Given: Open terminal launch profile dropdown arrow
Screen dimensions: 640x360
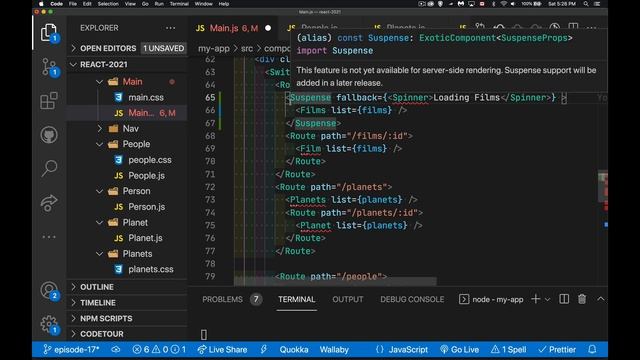Looking at the screenshot, I should point(547,300).
